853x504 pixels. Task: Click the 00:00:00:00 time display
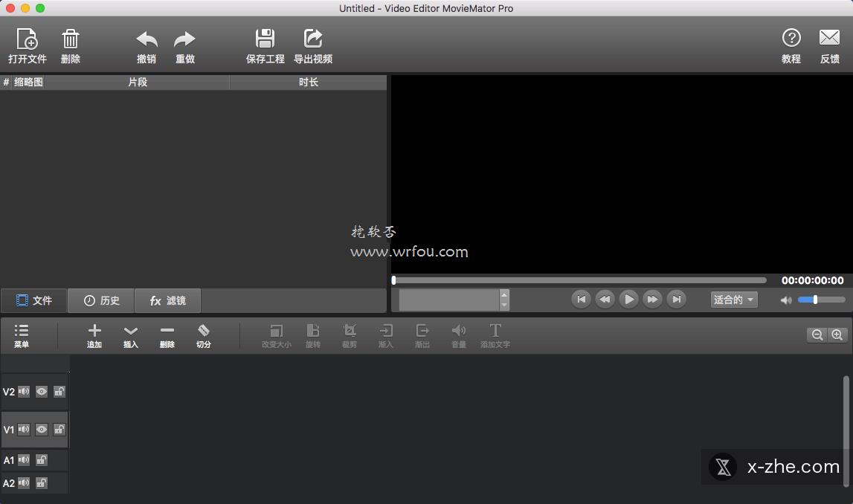point(812,280)
